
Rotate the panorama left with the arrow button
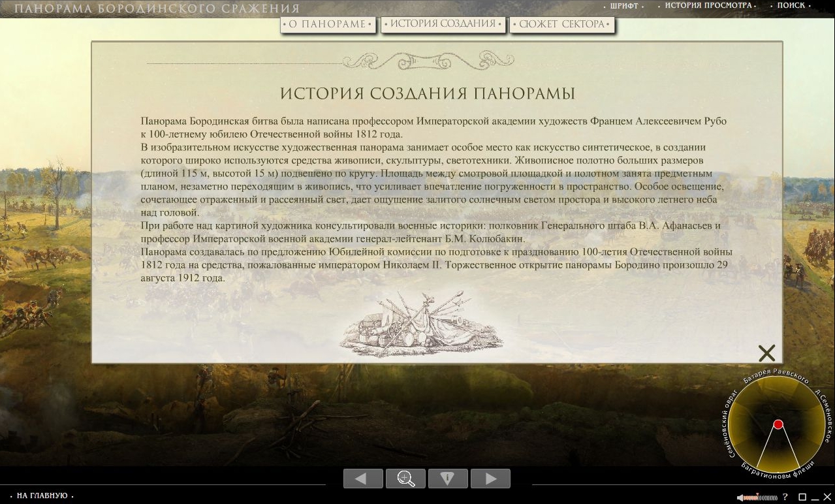(x=363, y=479)
